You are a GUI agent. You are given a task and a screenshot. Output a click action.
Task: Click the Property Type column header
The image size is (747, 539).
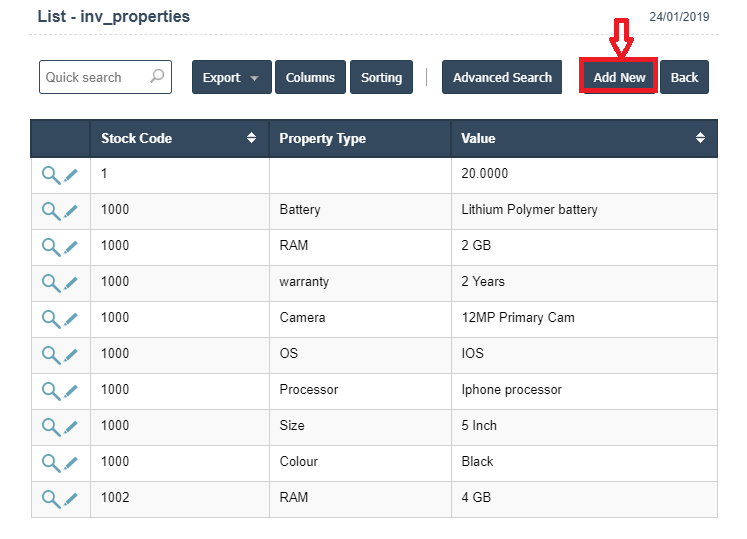(x=322, y=139)
